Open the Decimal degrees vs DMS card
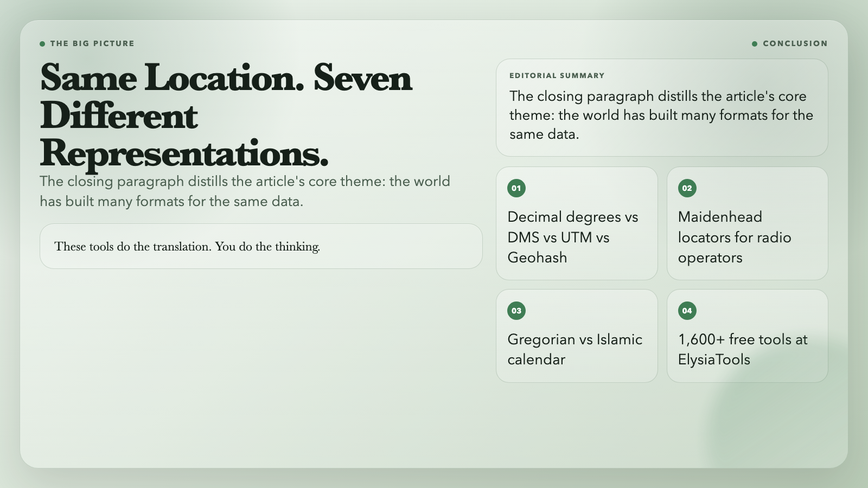 [577, 223]
